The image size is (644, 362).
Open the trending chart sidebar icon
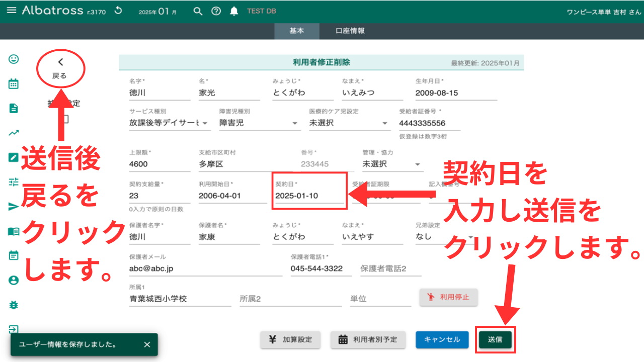tap(14, 133)
